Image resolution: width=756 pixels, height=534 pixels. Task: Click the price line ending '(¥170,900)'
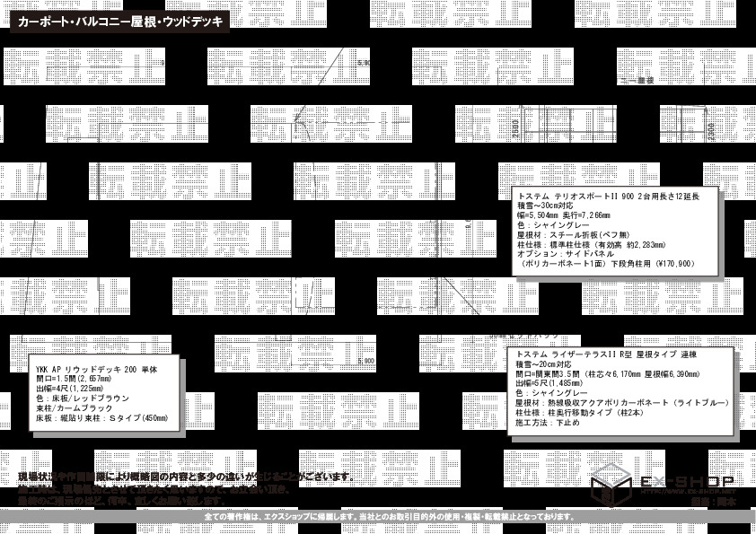point(607,264)
